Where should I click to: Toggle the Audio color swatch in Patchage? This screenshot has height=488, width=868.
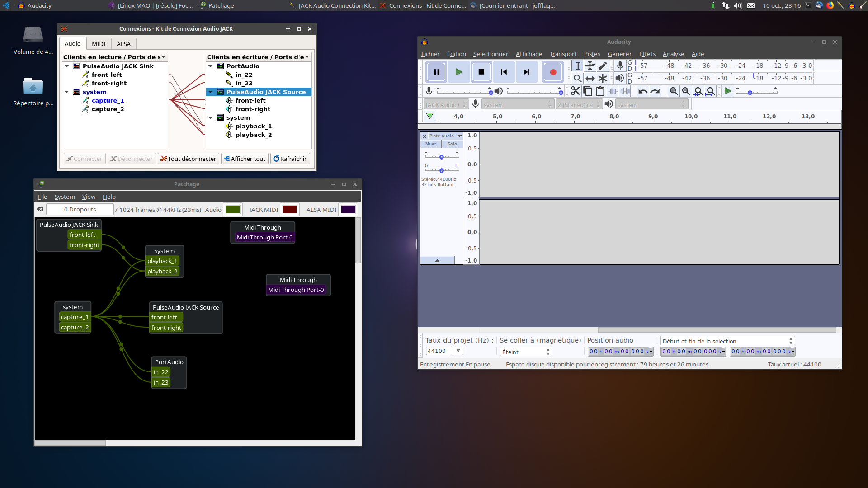233,210
